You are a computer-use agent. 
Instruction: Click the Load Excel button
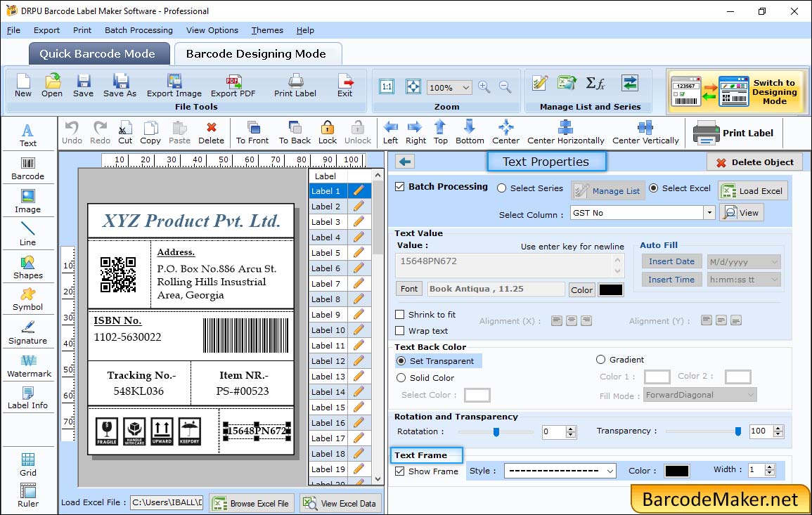click(x=753, y=191)
